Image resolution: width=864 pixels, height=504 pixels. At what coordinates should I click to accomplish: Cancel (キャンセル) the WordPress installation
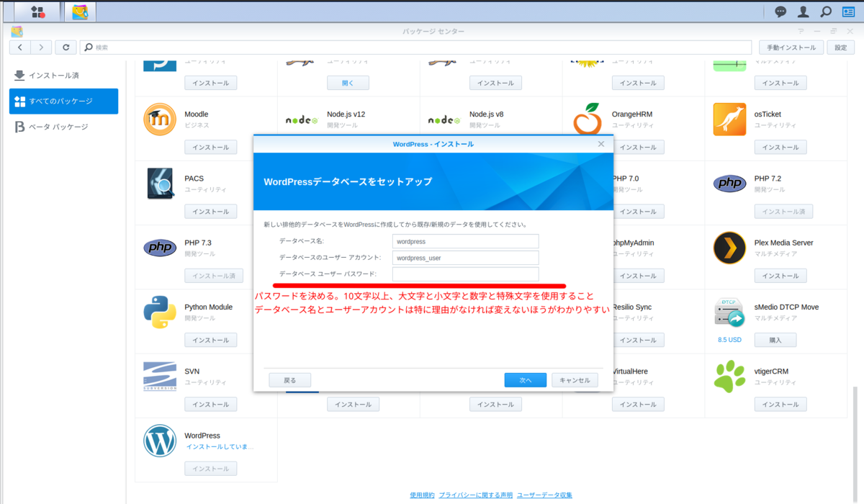point(575,380)
